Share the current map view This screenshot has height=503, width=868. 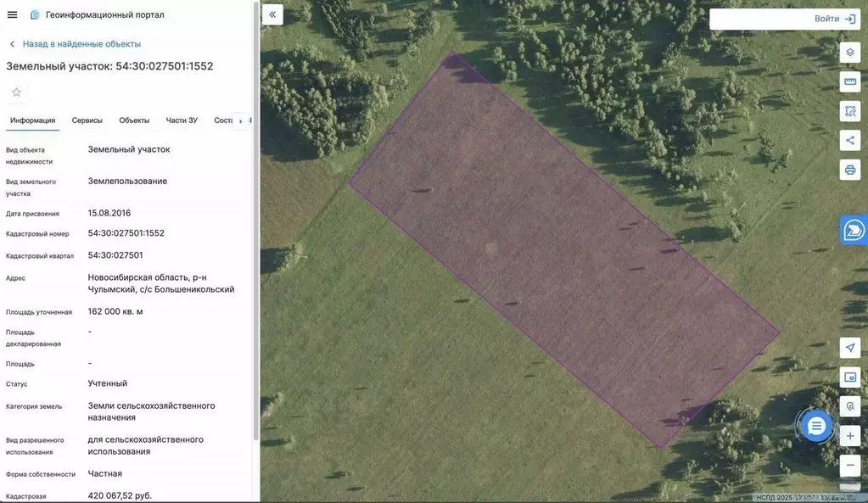849,141
